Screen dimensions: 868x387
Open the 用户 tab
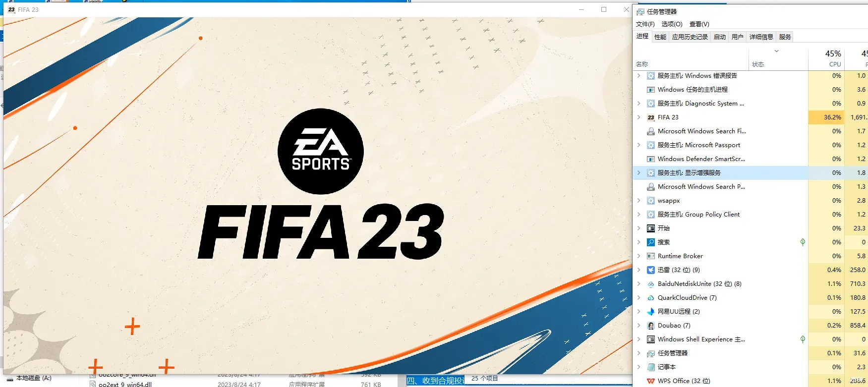coord(738,37)
